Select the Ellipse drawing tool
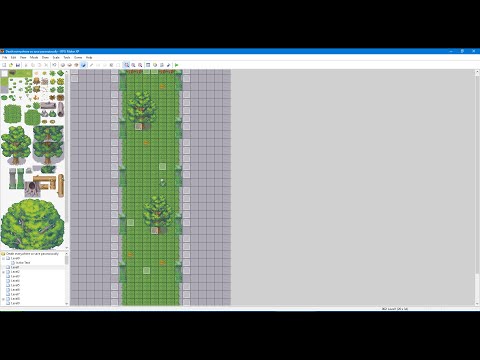This screenshot has height=360, width=480. tap(105, 65)
